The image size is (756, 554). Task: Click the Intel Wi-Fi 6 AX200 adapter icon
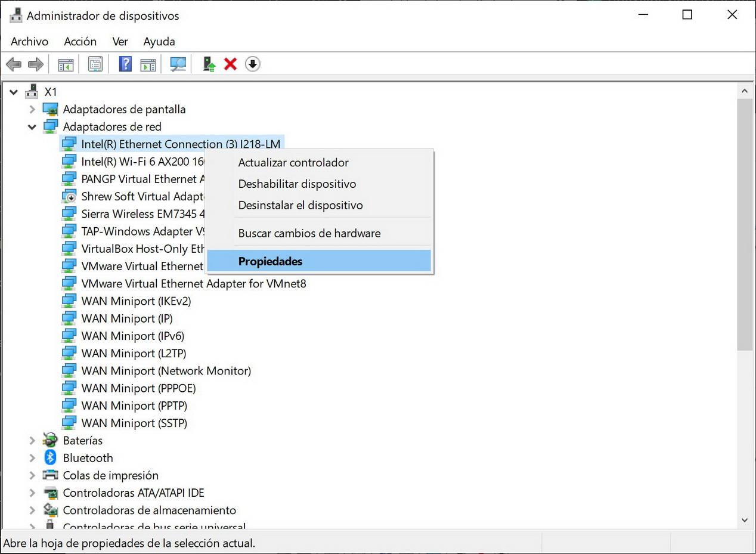(x=70, y=161)
